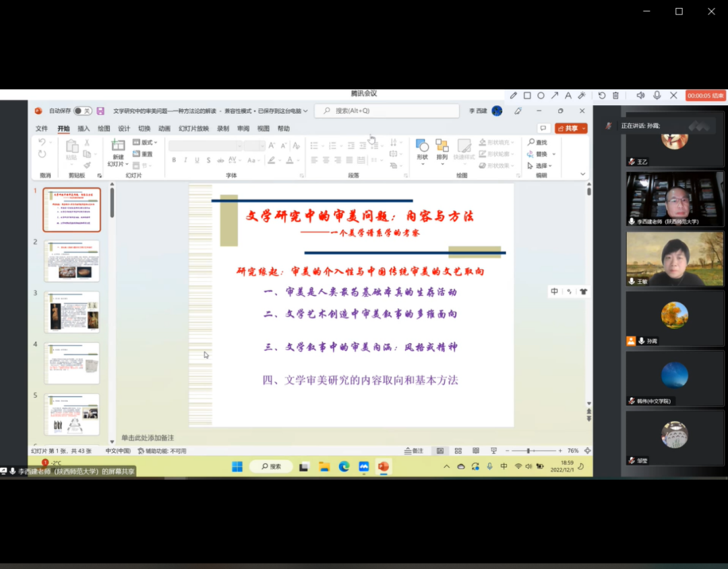This screenshot has height=569, width=728.
Task: Expand the Share button dropdown arrow
Action: pyautogui.click(x=584, y=129)
